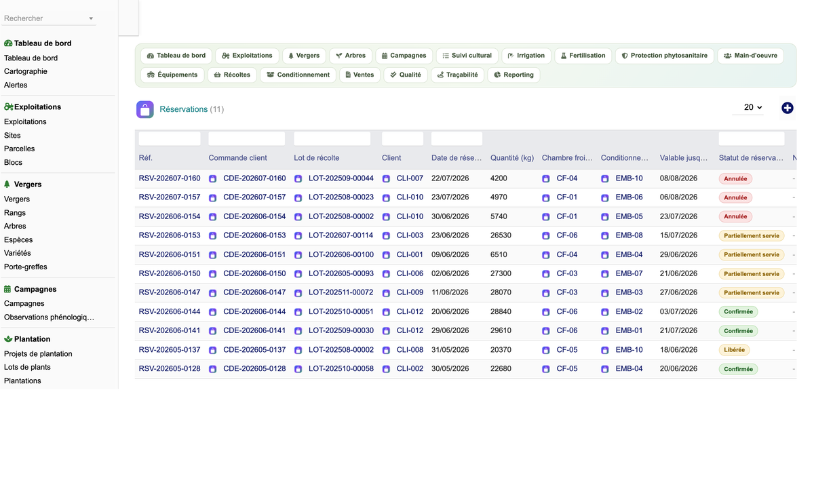Click Annulée badge in RSV-202606-0154 row
814x504 pixels.
pos(735,216)
